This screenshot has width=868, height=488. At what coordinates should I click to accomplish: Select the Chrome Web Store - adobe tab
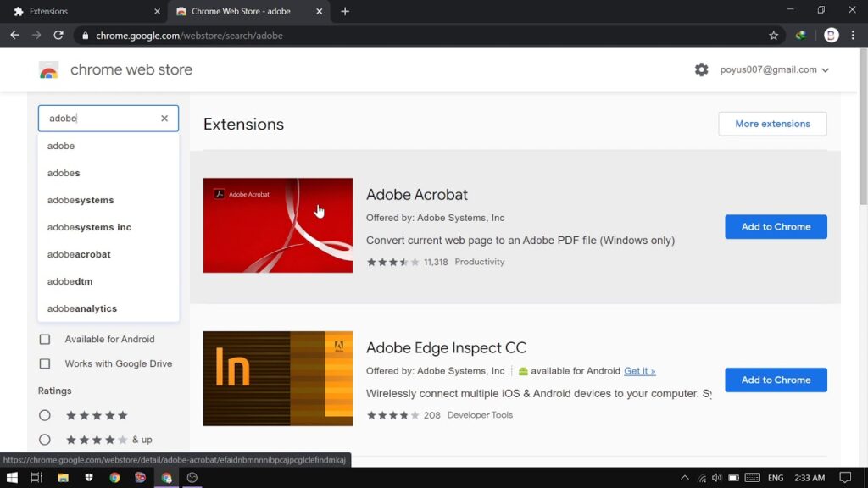pyautogui.click(x=250, y=12)
